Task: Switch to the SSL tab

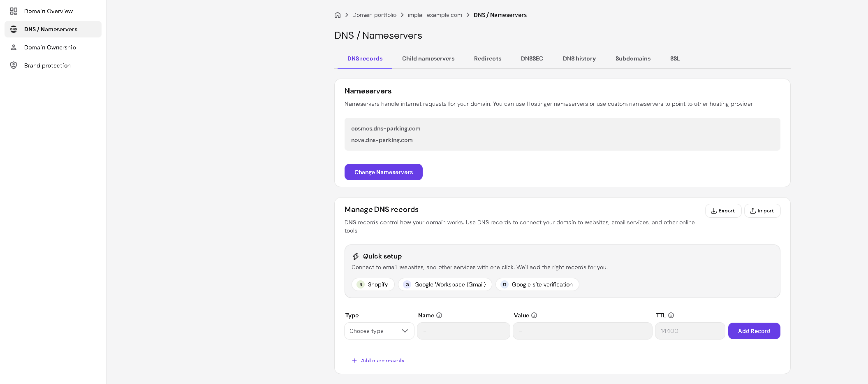Action: click(x=675, y=59)
